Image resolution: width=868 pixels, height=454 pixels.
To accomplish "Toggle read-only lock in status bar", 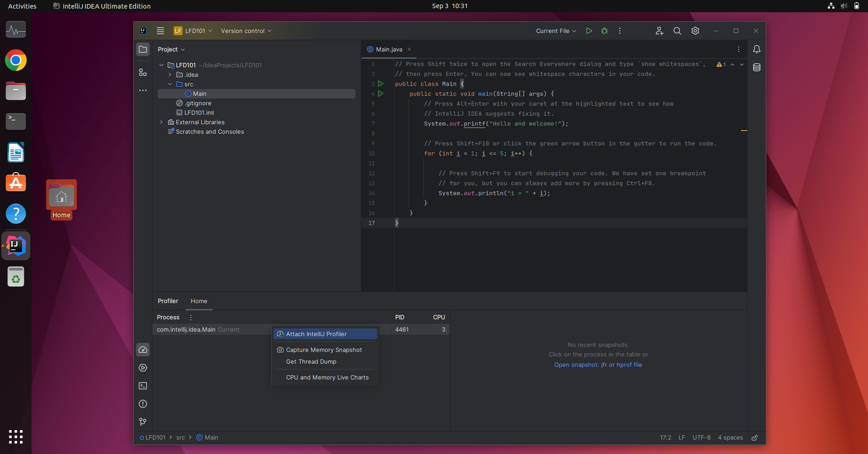I will (x=755, y=438).
